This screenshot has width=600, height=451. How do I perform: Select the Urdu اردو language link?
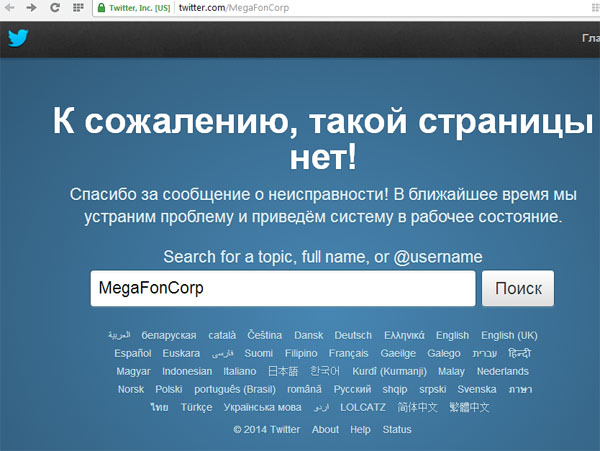pos(321,408)
